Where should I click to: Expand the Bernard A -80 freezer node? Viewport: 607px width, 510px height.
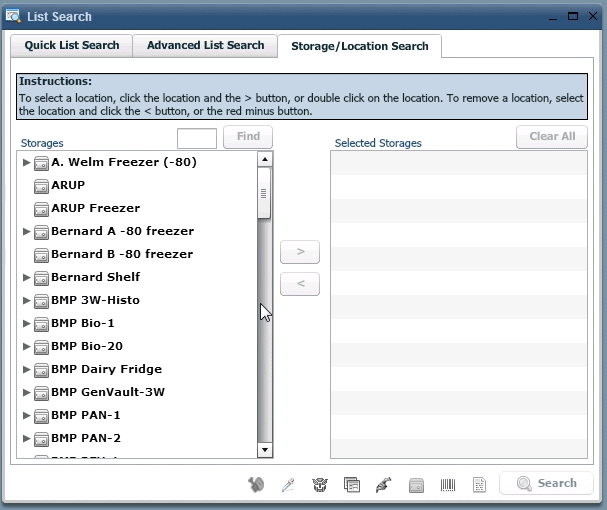click(26, 231)
